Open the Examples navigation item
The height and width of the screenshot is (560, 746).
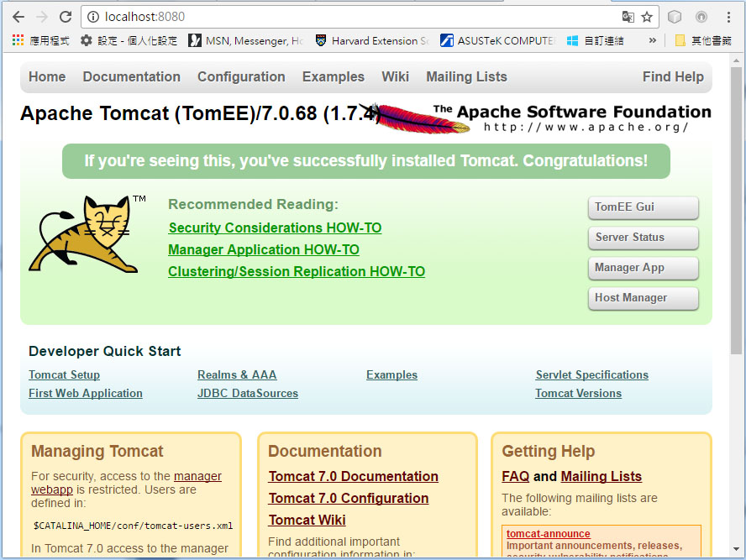pyautogui.click(x=334, y=76)
